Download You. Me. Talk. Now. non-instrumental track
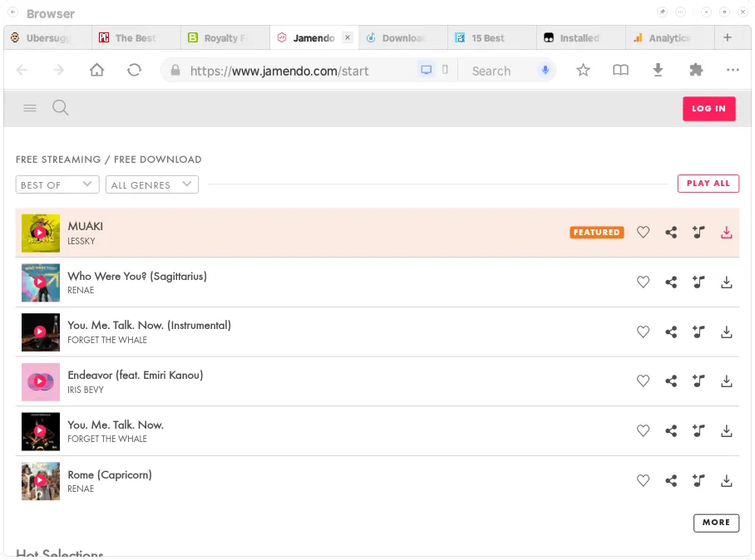The image size is (755, 560). [726, 430]
